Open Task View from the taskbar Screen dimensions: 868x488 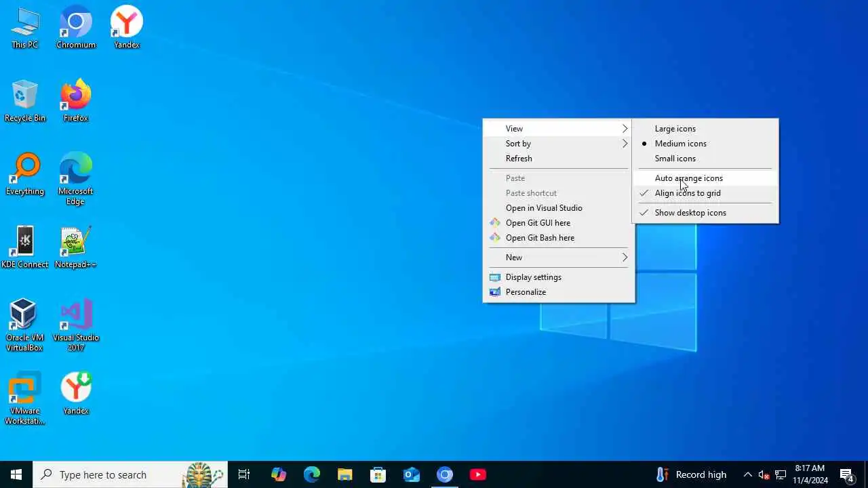tap(244, 474)
